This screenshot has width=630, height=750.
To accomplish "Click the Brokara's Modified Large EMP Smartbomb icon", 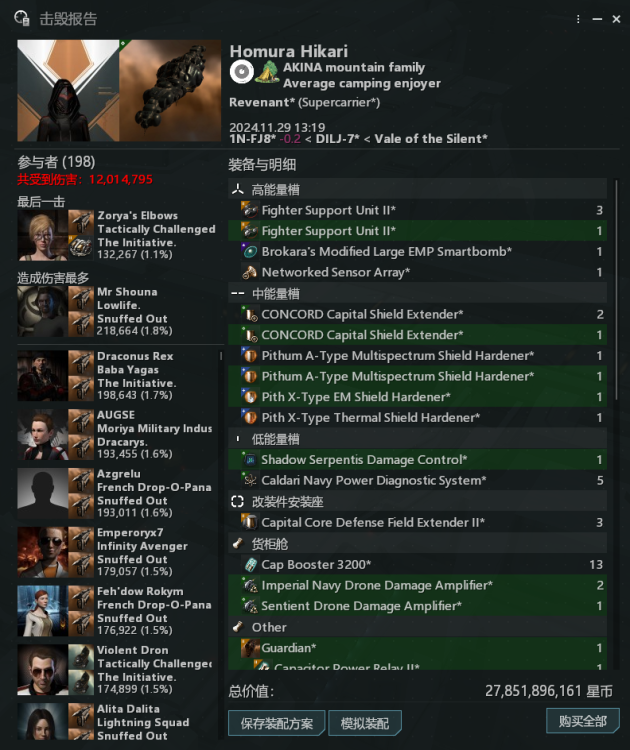I will 249,251.
